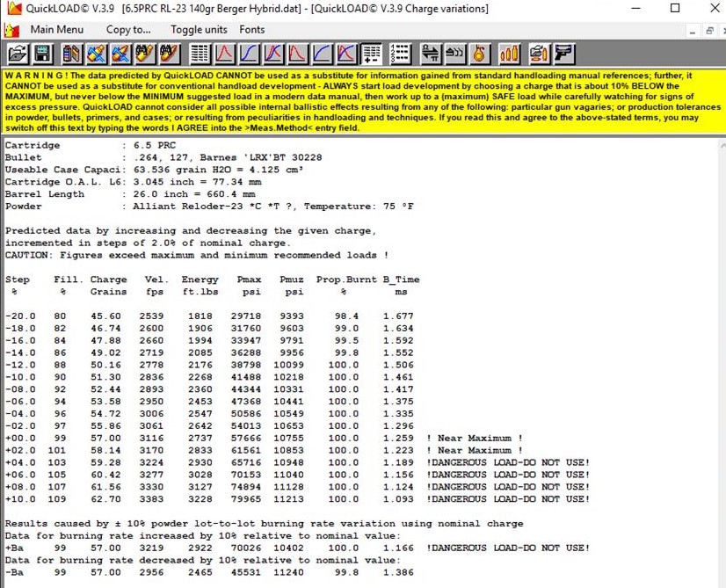Screen dimensions: 726x588
Task: Click Pmax 57666 in the +00.0 row
Action: coord(246,438)
